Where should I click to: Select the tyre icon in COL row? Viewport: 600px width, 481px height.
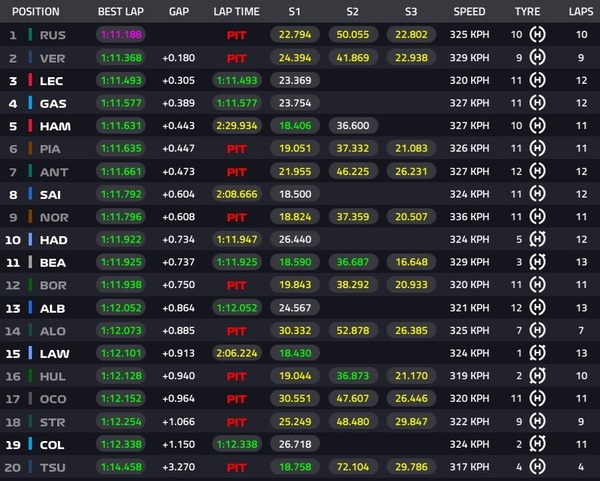tap(540, 446)
